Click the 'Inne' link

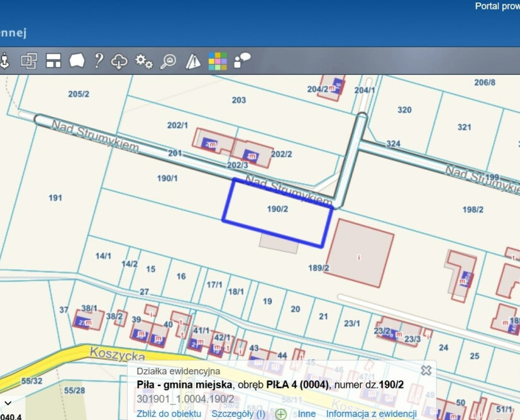tap(307, 413)
